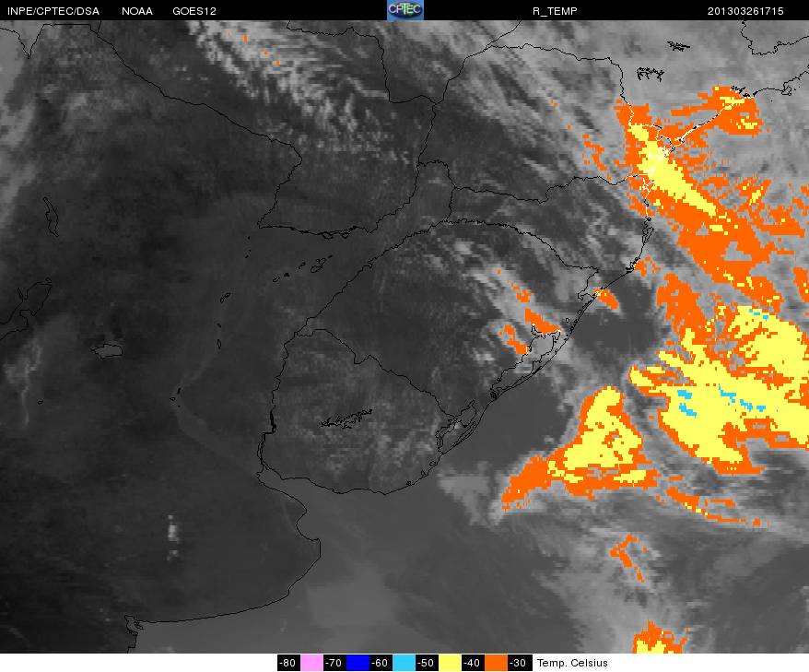The height and width of the screenshot is (672, 809).
Task: Click the -30 legend value
Action: point(519,663)
